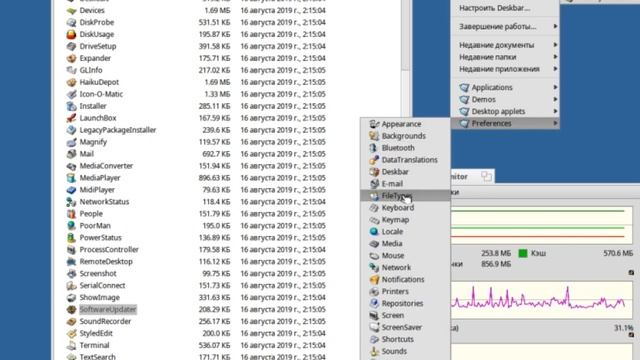Expand the Недавние приложения submenu
This screenshot has height=360, width=640.
pos(505,69)
